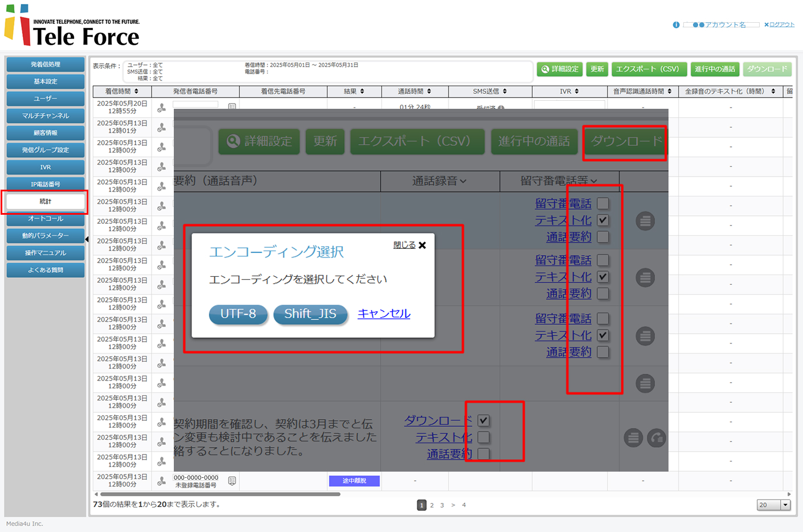Check the ダウンロード checkbox under 通話録音
The image size is (803, 532).
tap(483, 420)
